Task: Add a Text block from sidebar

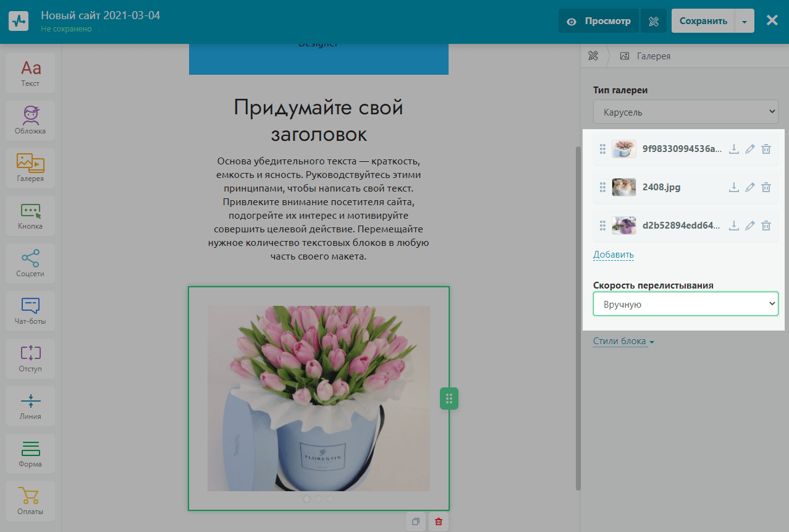Action: pos(30,73)
